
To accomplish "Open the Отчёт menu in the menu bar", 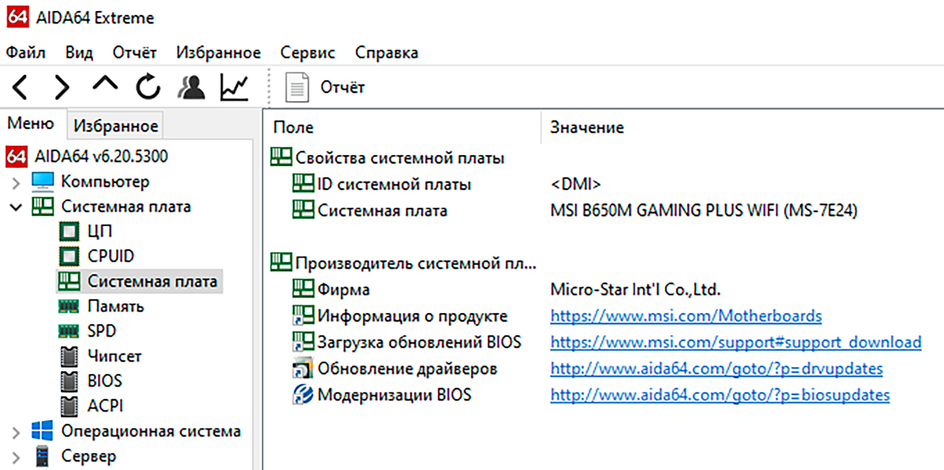I will click(x=135, y=53).
